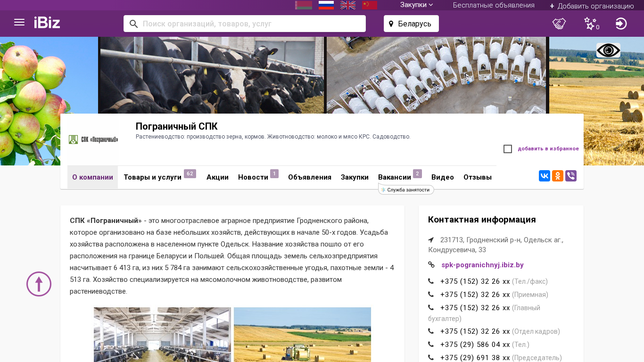Image resolution: width=644 pixels, height=362 pixels.
Task: Open favorites stars icon
Action: point(590,23)
